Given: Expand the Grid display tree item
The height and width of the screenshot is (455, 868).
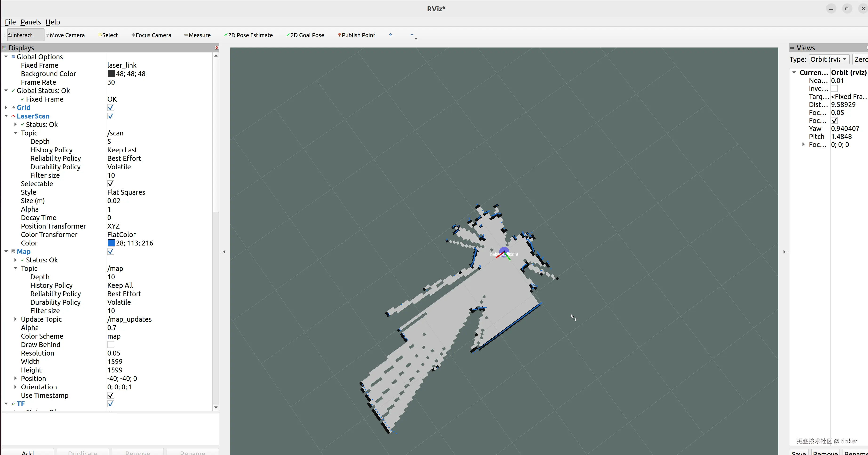Looking at the screenshot, I should pos(6,108).
